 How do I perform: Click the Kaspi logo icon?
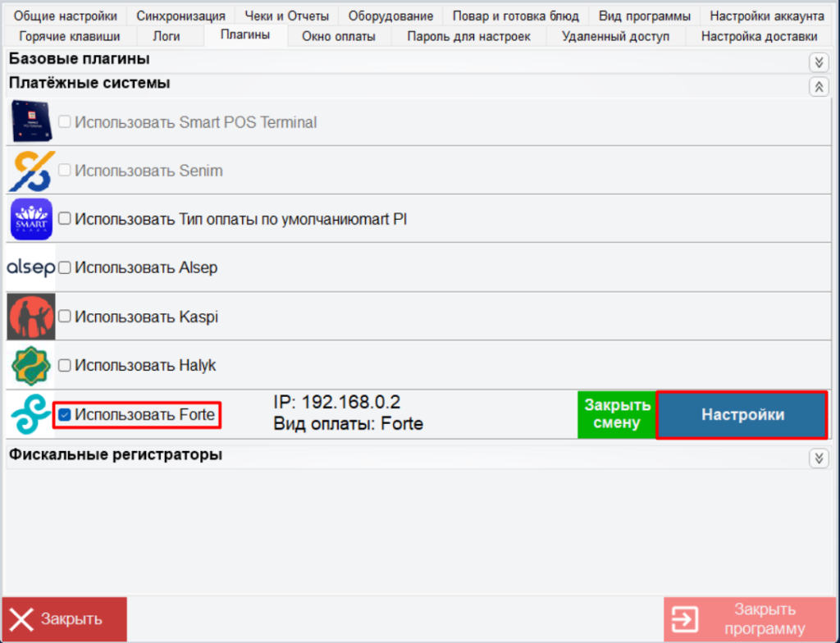pos(31,317)
